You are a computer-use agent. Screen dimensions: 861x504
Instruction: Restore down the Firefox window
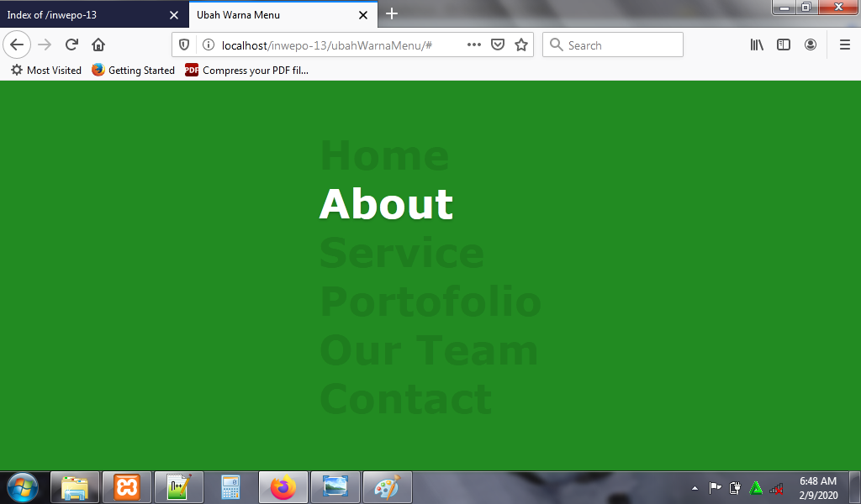tap(806, 7)
